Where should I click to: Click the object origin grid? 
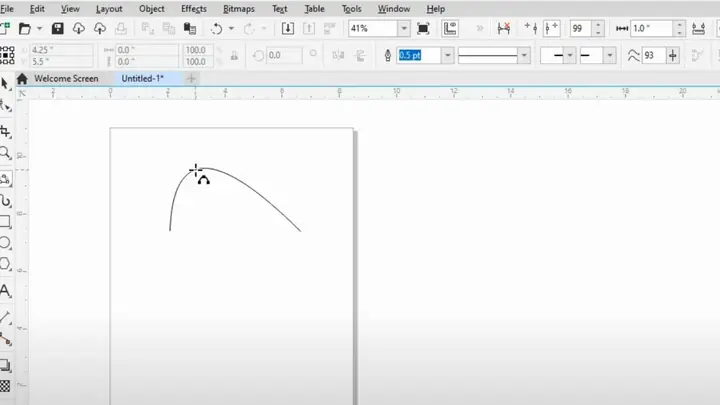coord(6,55)
